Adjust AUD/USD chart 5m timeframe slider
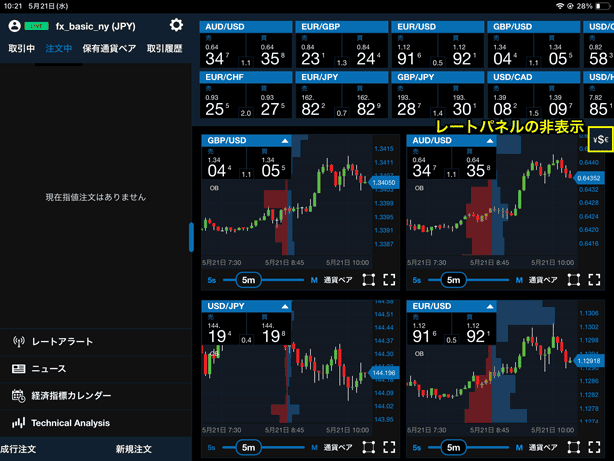Screen dimensions: 614x461 click(453, 280)
